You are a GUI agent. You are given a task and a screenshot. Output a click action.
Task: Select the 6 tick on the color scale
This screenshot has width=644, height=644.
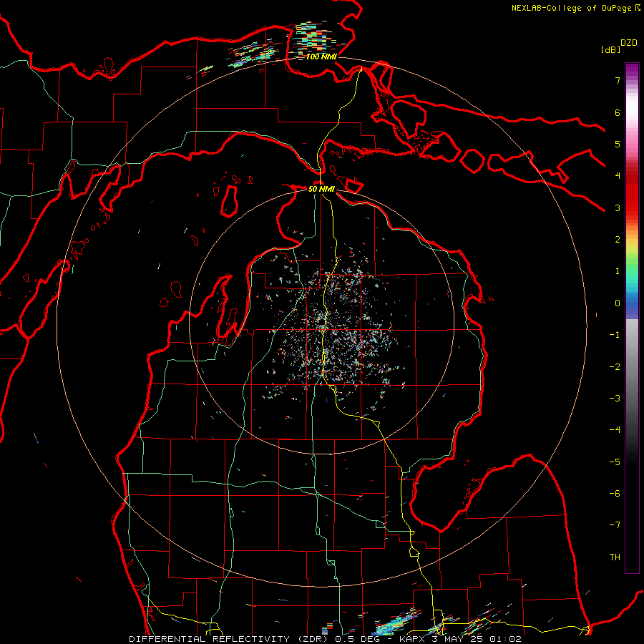618,112
